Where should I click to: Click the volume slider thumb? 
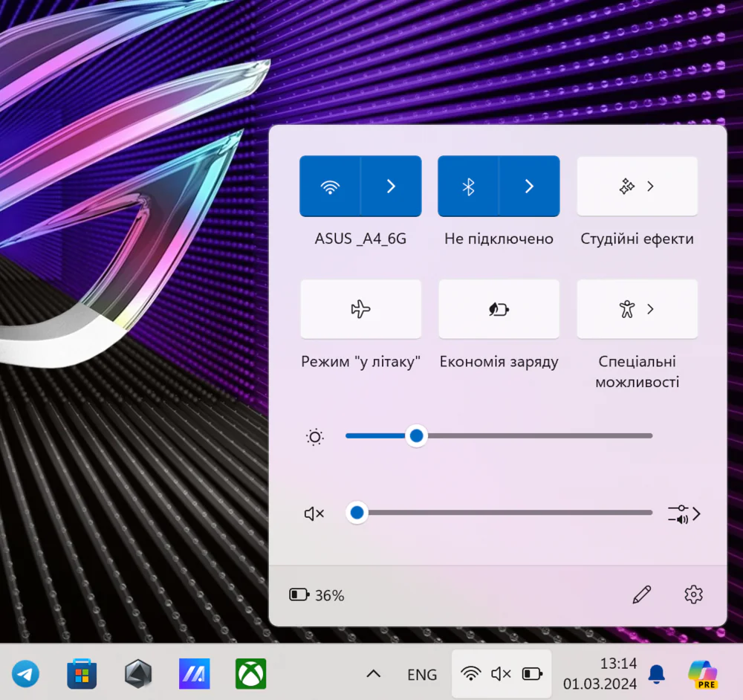[x=357, y=512]
